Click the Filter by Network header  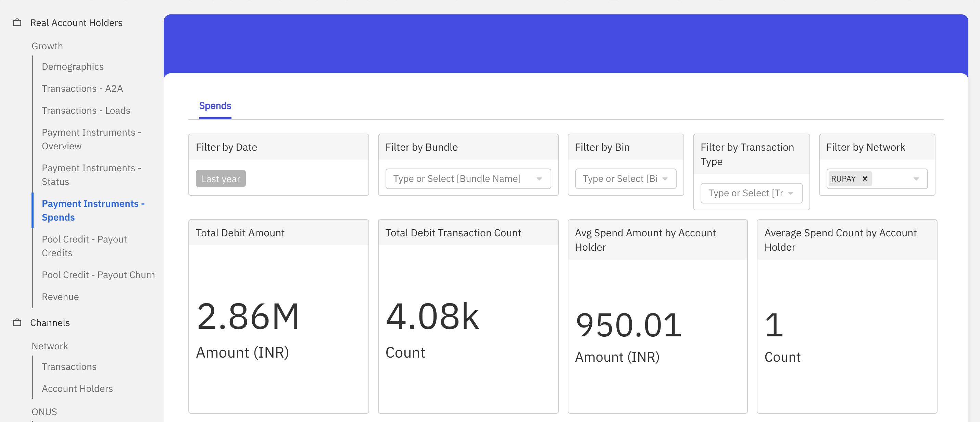(866, 147)
